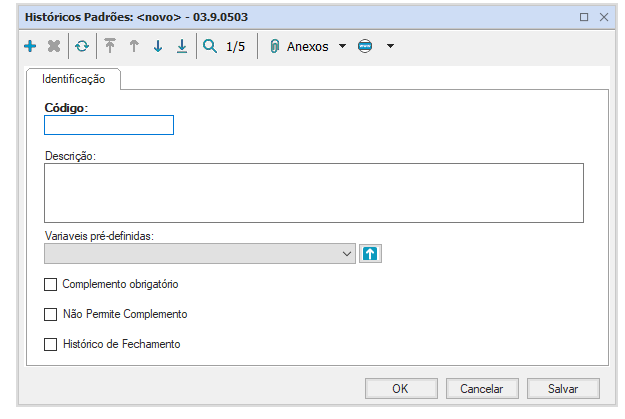This screenshot has width=625, height=419.
Task: Go to next record down arrow
Action: [157, 46]
